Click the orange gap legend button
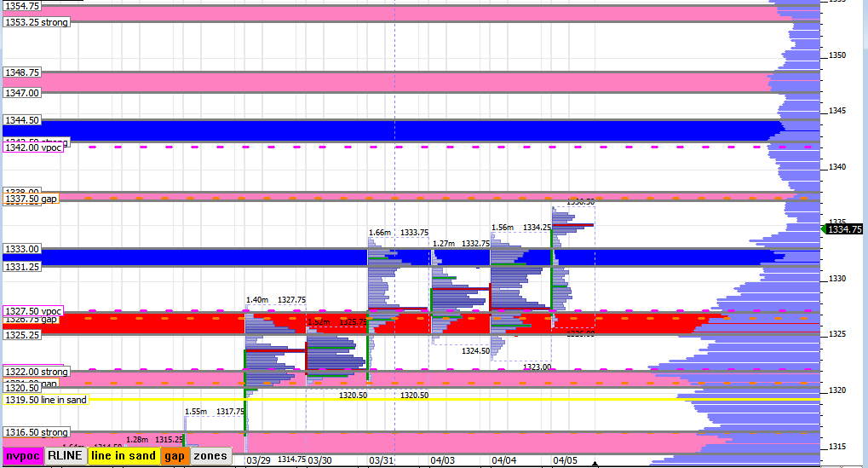868x468 pixels. point(175,456)
